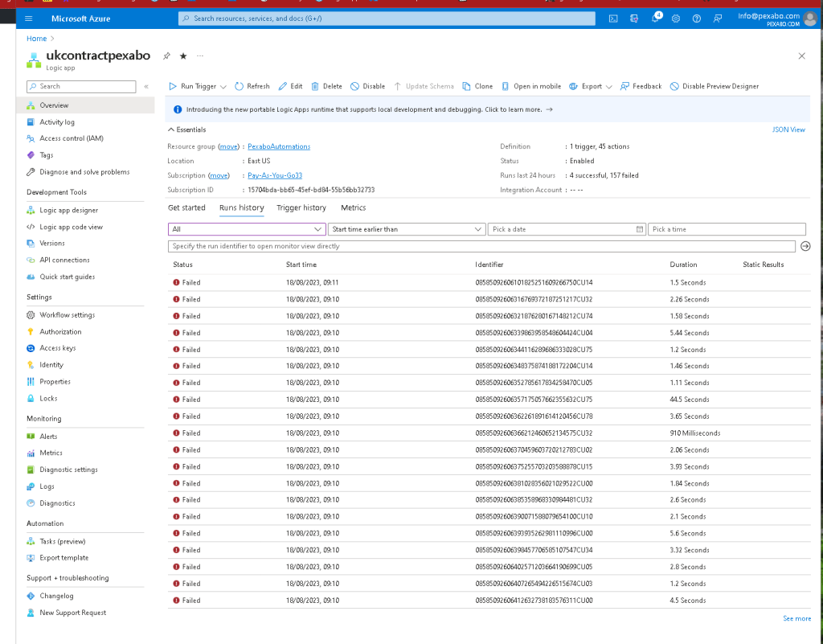This screenshot has height=644, width=823.
Task: Open failed run lasting 910 Milliseconds
Action: 489,433
